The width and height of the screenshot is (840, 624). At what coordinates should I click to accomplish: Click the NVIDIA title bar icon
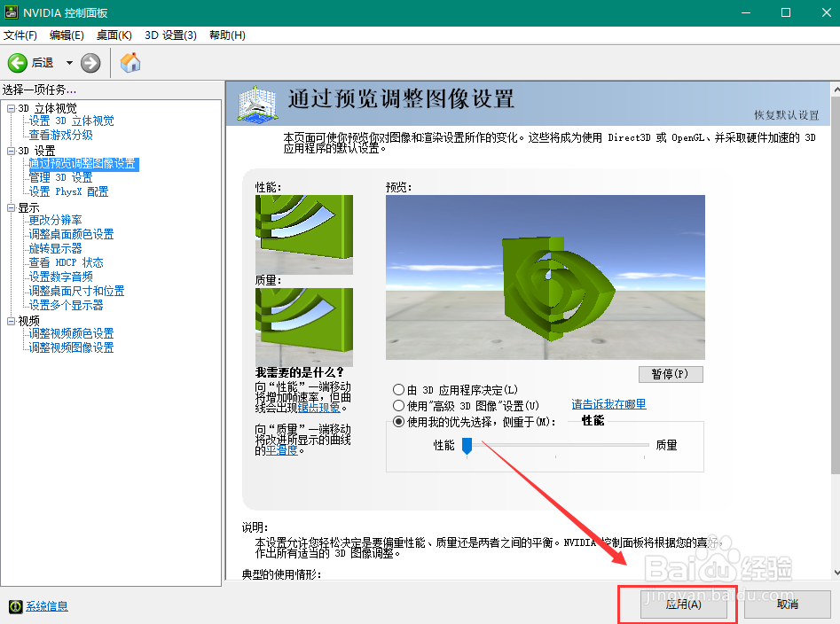tap(12, 12)
